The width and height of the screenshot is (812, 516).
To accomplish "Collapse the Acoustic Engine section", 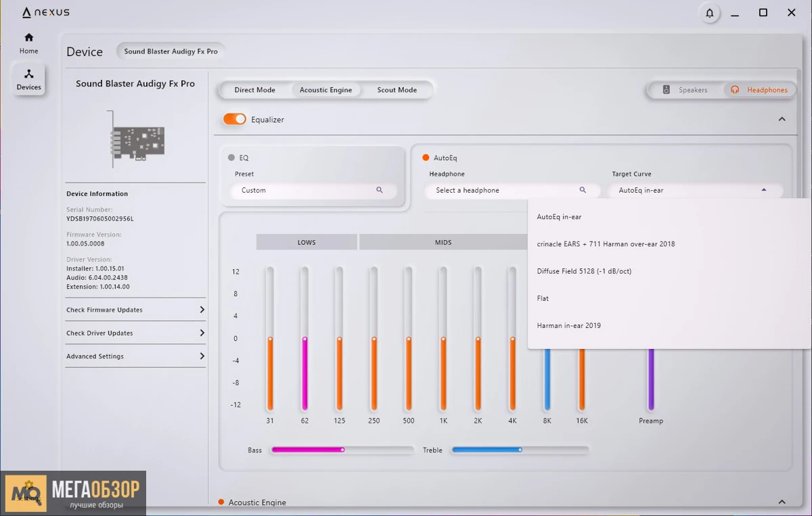I will point(782,502).
